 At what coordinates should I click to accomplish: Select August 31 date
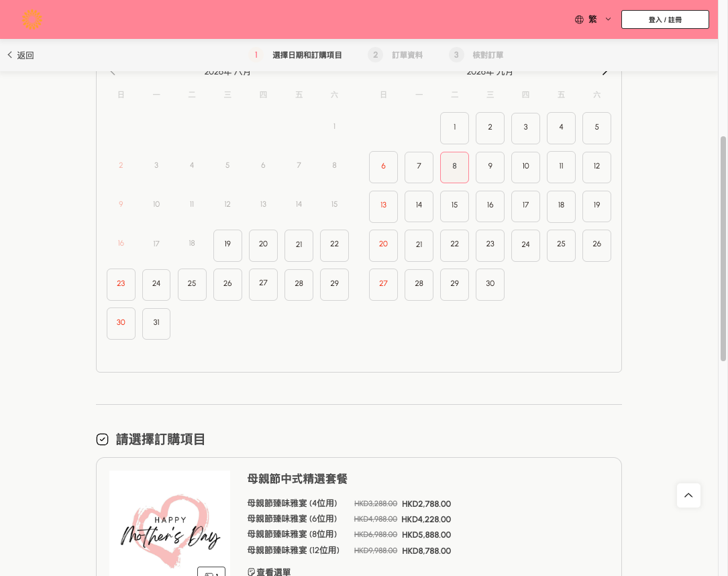click(x=156, y=324)
